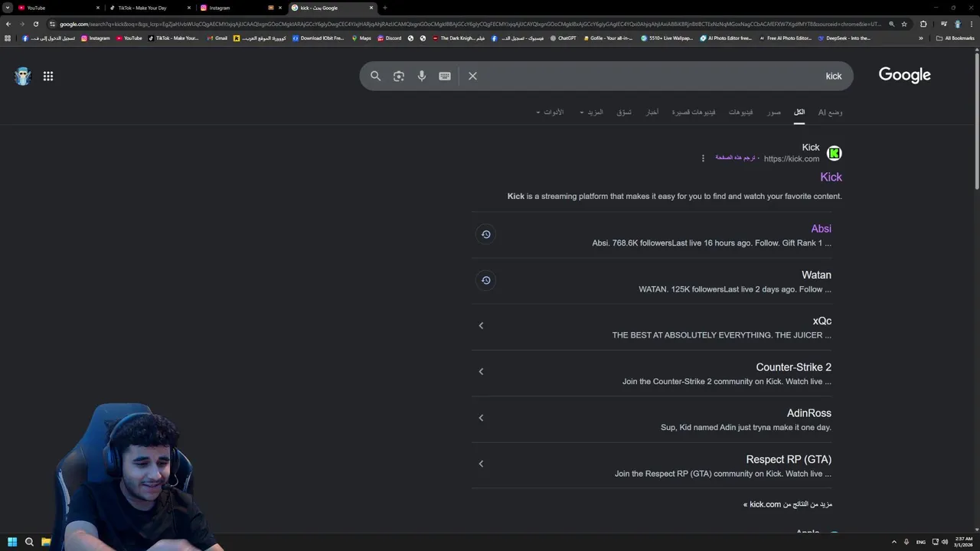Open the ChatGPT bookmark

coord(563,38)
